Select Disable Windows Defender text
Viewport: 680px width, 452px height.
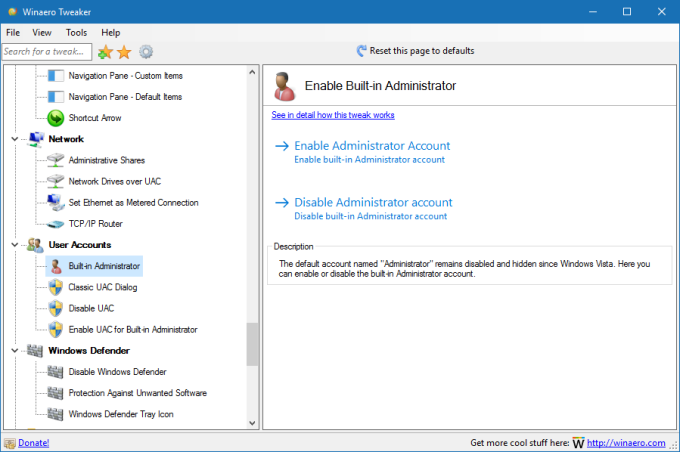point(117,372)
